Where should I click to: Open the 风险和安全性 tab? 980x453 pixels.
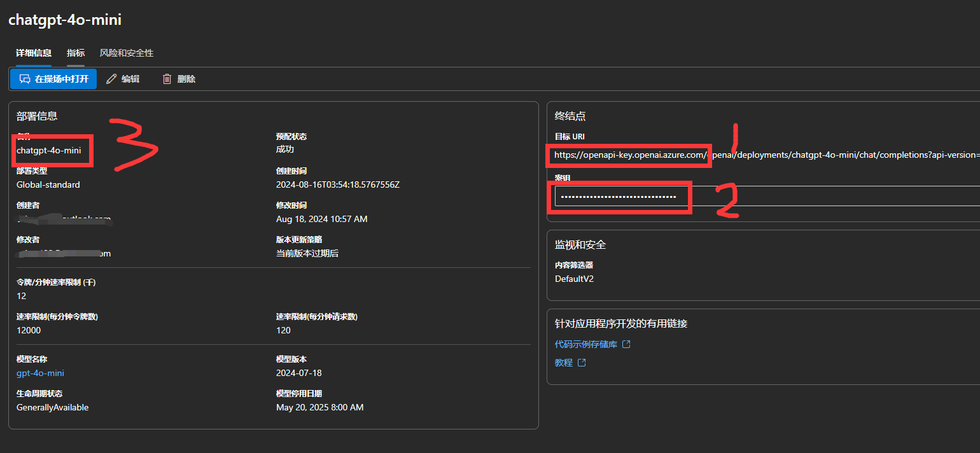127,53
